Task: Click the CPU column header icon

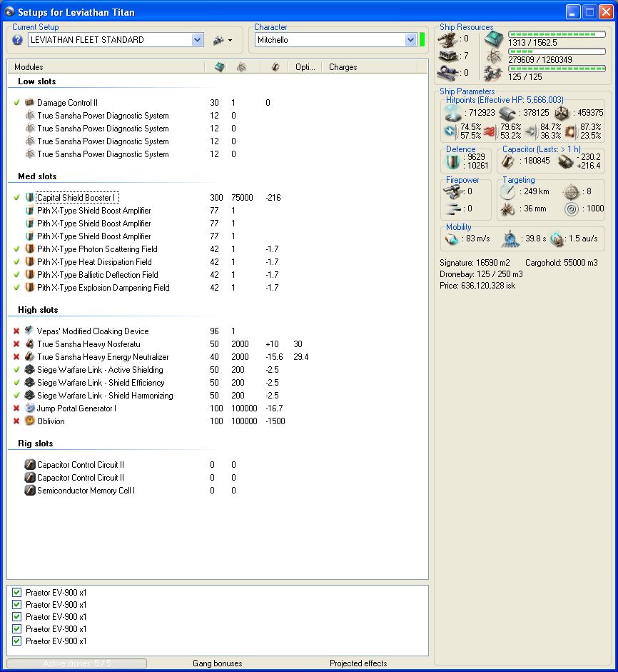Action: coord(220,67)
